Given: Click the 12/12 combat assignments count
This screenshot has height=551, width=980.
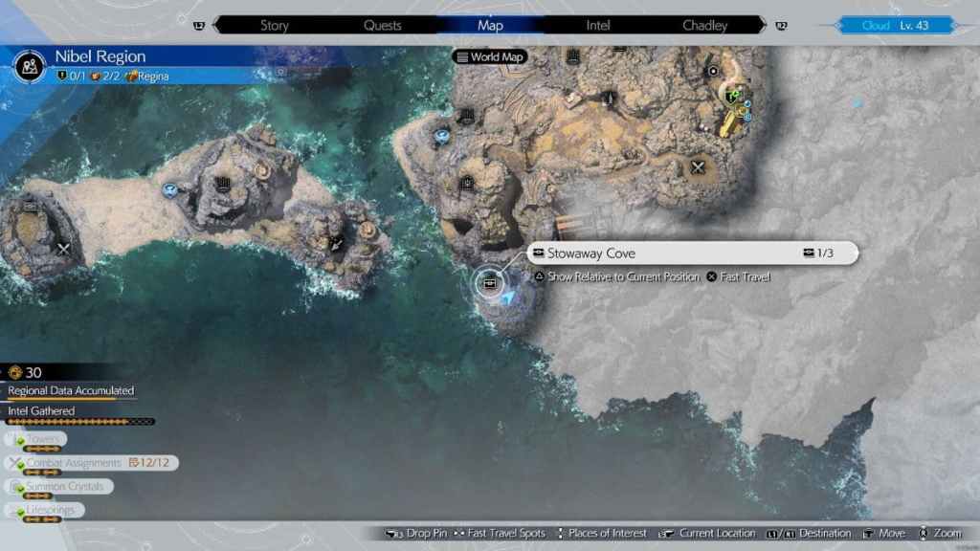Looking at the screenshot, I should coord(149,463).
